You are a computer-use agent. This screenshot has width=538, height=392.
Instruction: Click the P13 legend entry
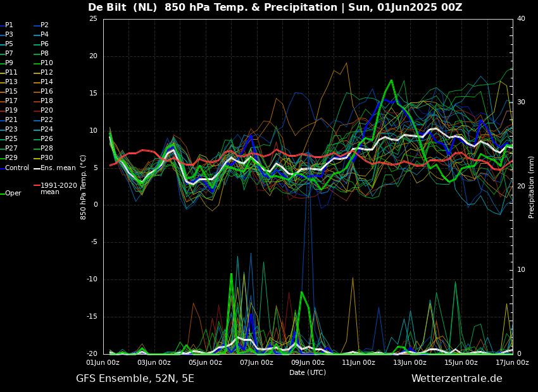click(x=9, y=82)
